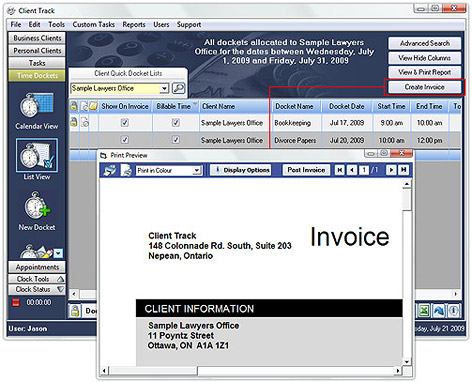Click the Create Invoice button

click(425, 87)
